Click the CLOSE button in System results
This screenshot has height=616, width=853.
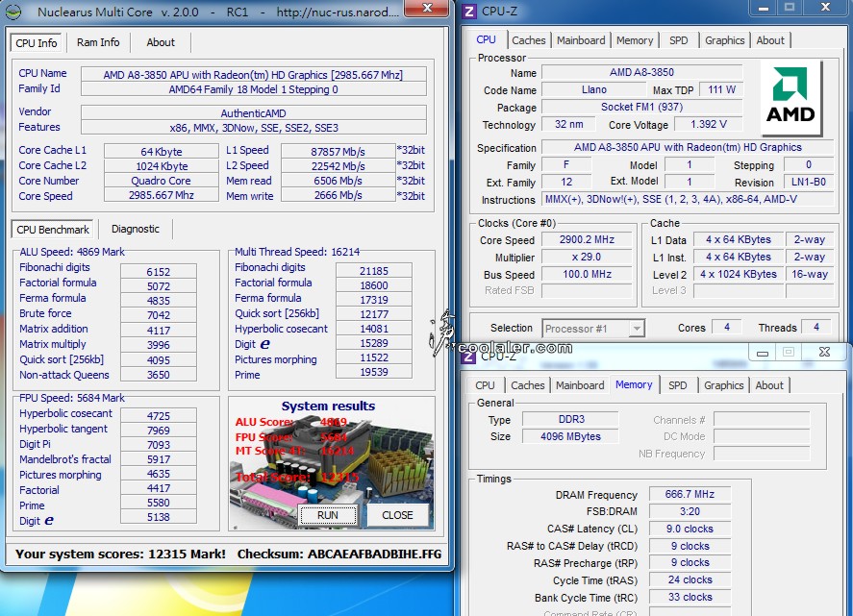(x=397, y=515)
